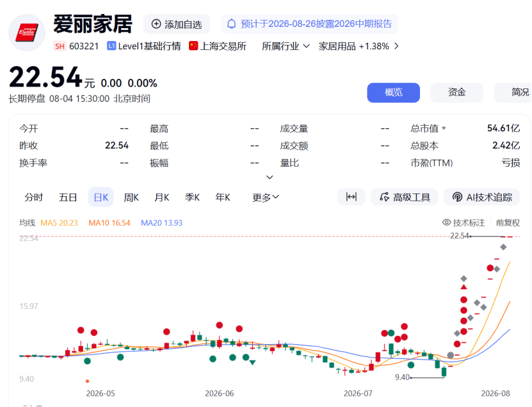The height and width of the screenshot is (407, 532).
Task: Click the red upward triangle chart marker
Action: 463,287
